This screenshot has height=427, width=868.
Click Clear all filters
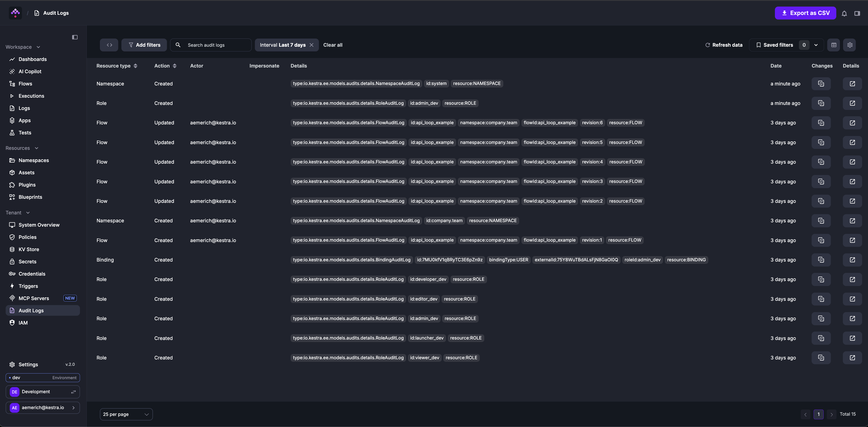pyautogui.click(x=333, y=45)
